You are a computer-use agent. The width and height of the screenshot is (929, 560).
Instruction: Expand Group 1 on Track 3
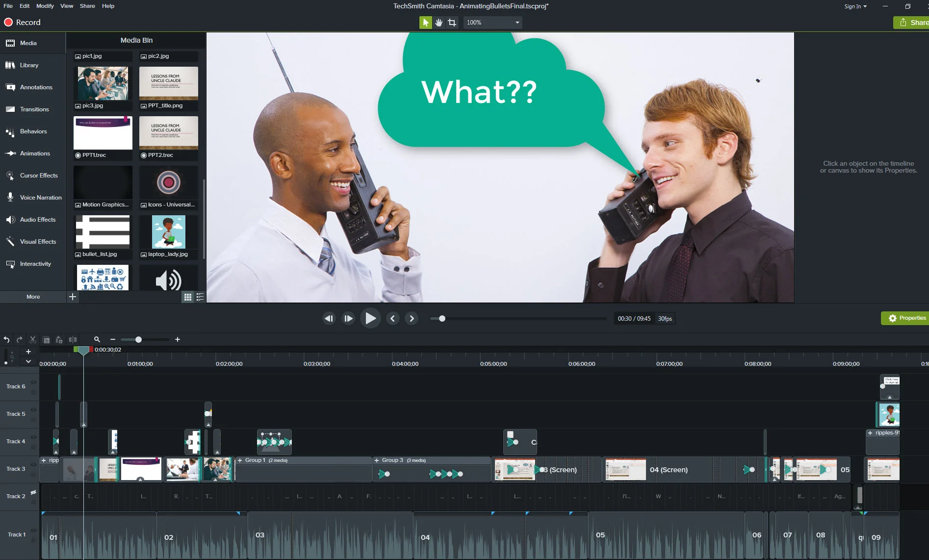point(240,460)
